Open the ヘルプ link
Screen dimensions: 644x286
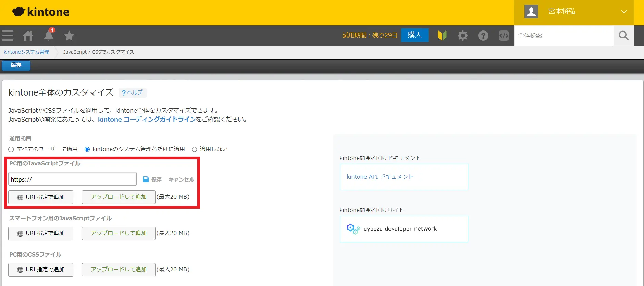tap(132, 92)
